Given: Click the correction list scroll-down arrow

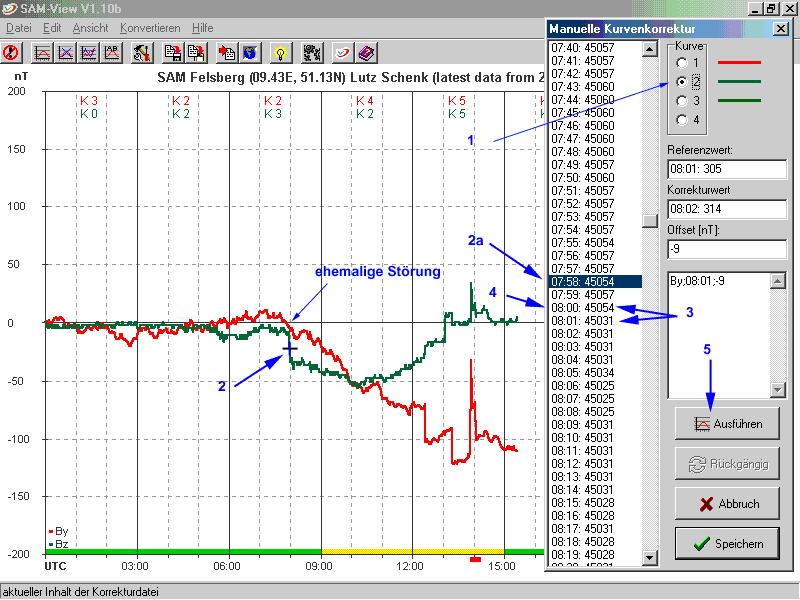Looking at the screenshot, I should [x=778, y=390].
